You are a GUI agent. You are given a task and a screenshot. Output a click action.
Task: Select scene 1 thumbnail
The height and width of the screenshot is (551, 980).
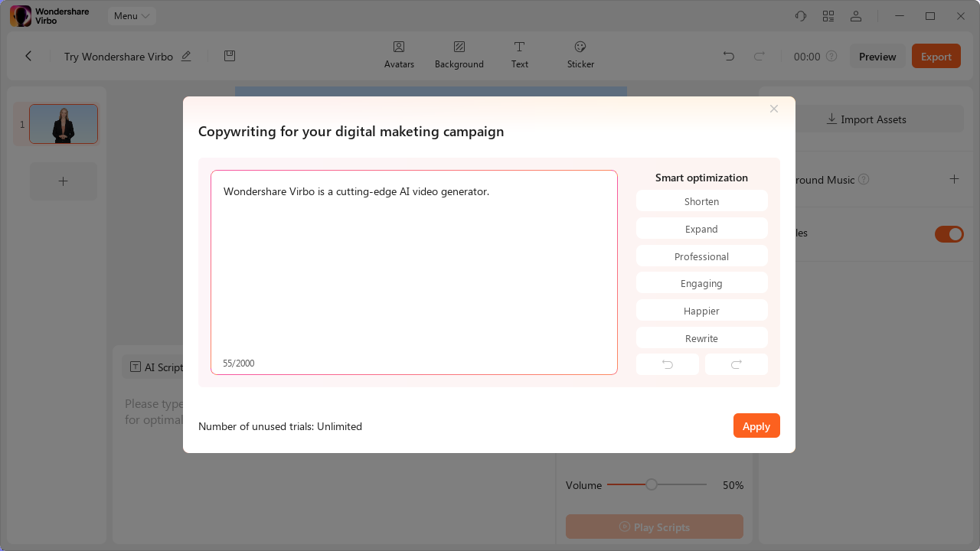coord(64,124)
